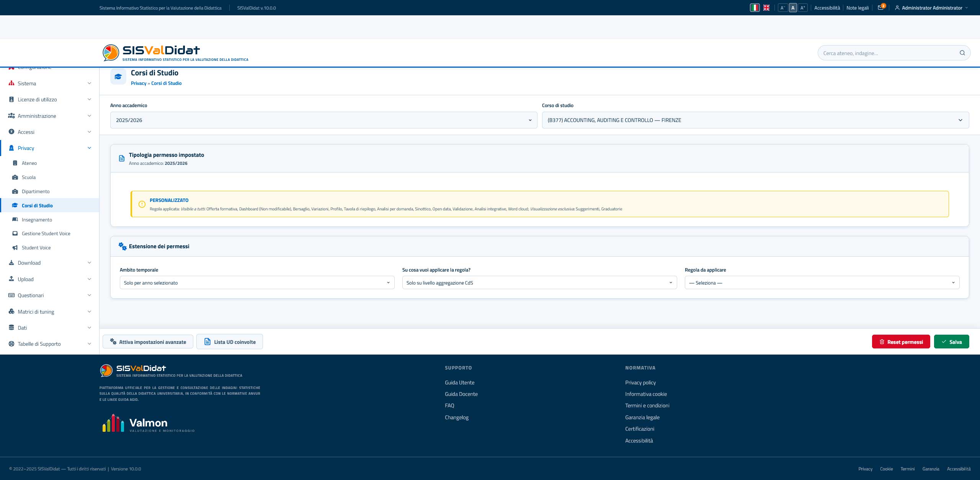
Task: Click the red Reset permessi button
Action: (901, 342)
